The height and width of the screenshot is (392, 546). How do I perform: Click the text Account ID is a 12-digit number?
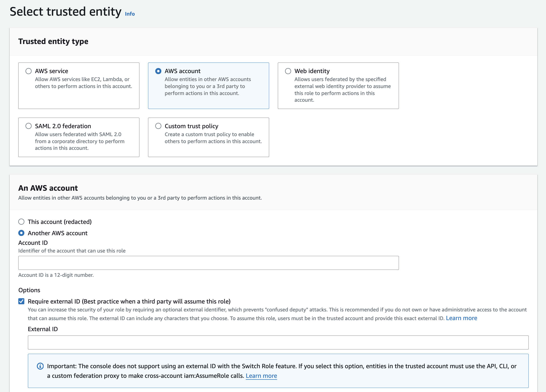point(56,275)
